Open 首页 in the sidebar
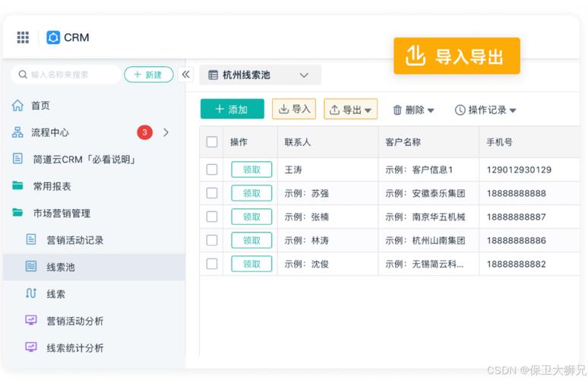Viewport: 588px width, 380px height. (x=40, y=106)
